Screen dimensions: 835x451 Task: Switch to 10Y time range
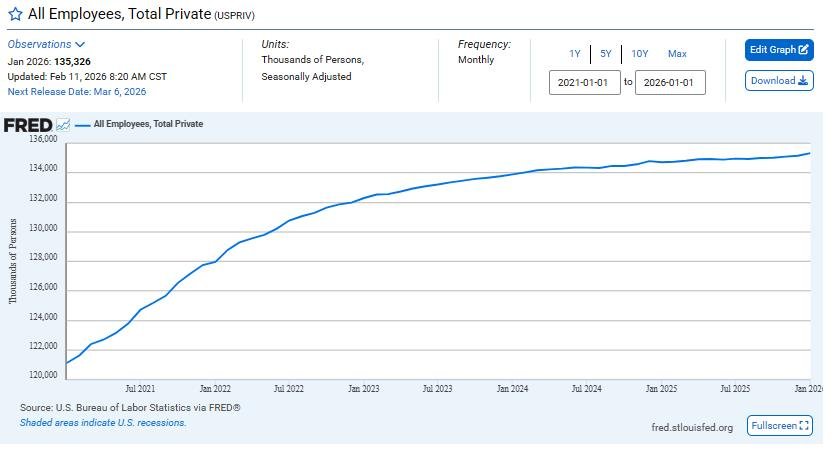(x=640, y=54)
